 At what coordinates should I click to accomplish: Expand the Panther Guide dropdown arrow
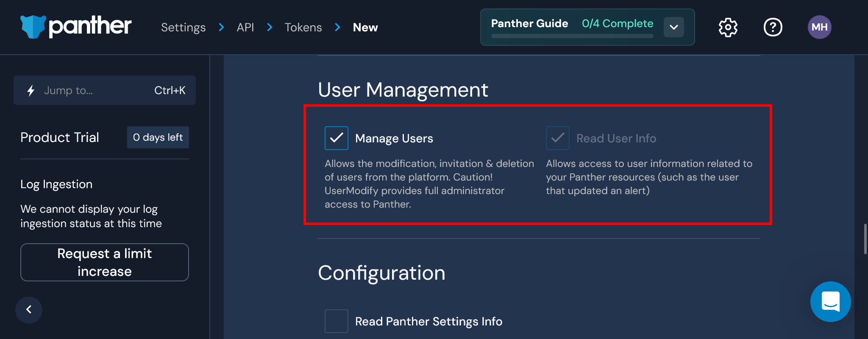click(674, 27)
